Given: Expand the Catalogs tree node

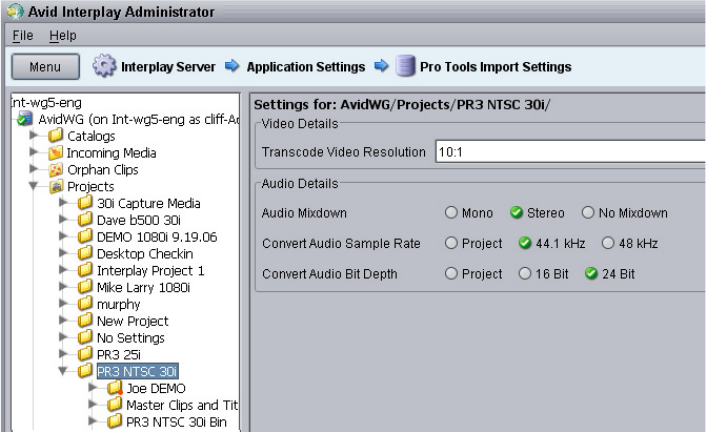Looking at the screenshot, I should [34, 135].
